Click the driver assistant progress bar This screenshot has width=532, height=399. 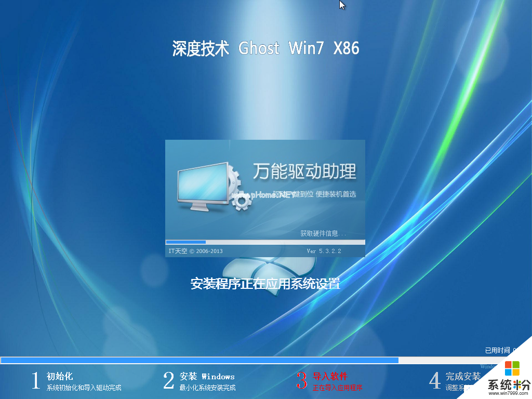[x=265, y=242]
